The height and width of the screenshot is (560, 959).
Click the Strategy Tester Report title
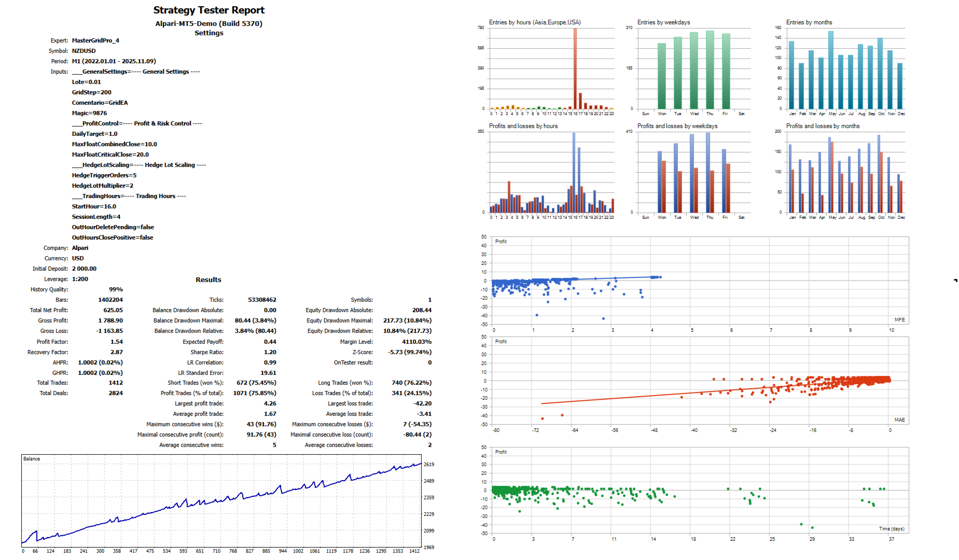click(209, 10)
